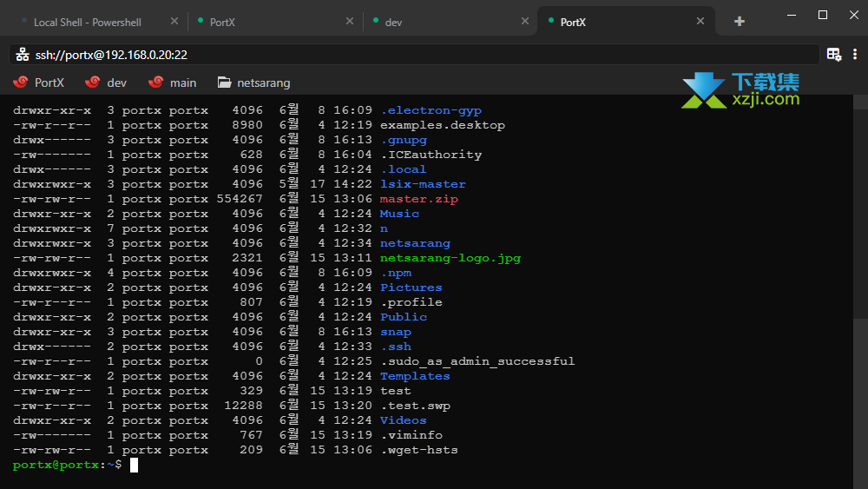Close the active PortX tab
This screenshot has height=489, width=868.
(x=700, y=21)
